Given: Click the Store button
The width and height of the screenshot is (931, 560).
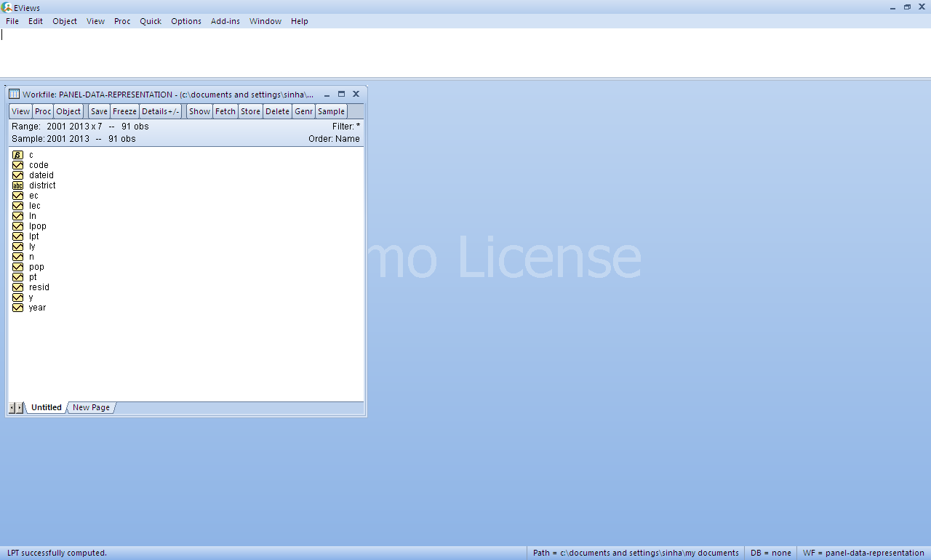Looking at the screenshot, I should point(250,111).
